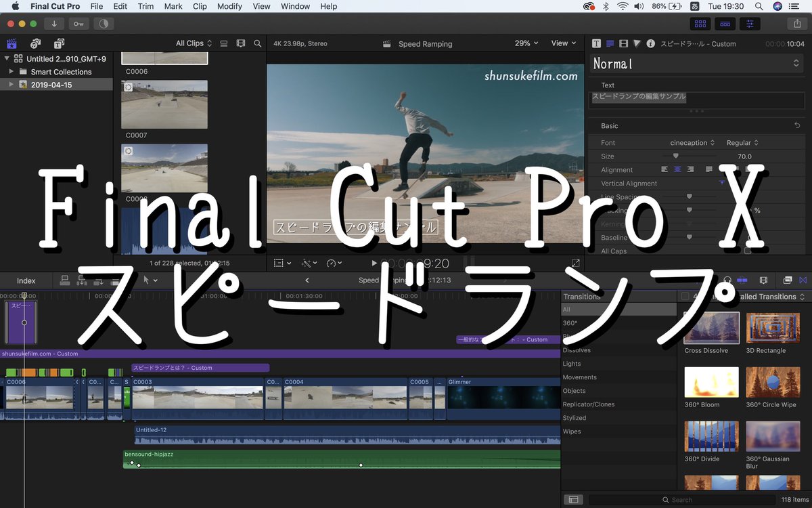Viewport: 812px width, 508px height.
Task: Open the Info inspector icon
Action: (x=650, y=43)
